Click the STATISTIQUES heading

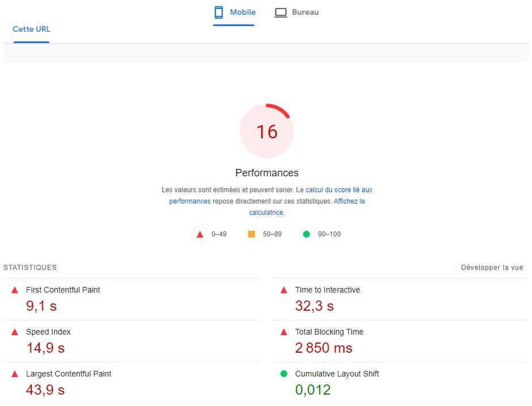click(30, 268)
